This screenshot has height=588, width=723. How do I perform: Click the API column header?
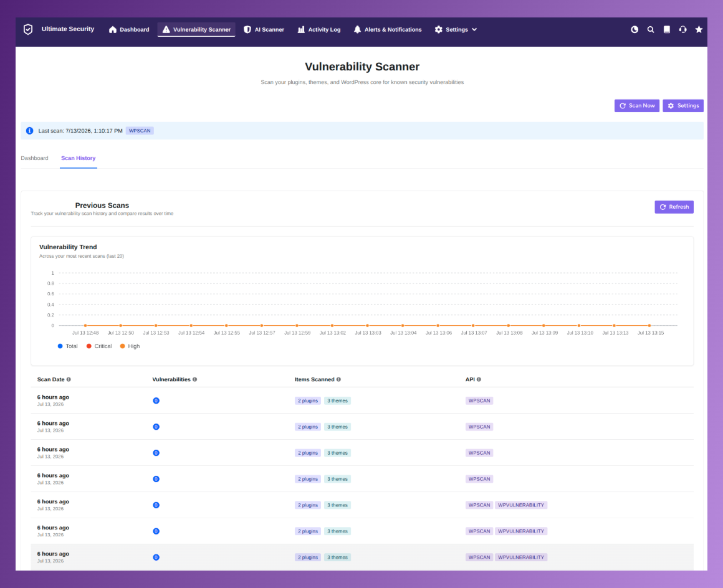tap(470, 380)
